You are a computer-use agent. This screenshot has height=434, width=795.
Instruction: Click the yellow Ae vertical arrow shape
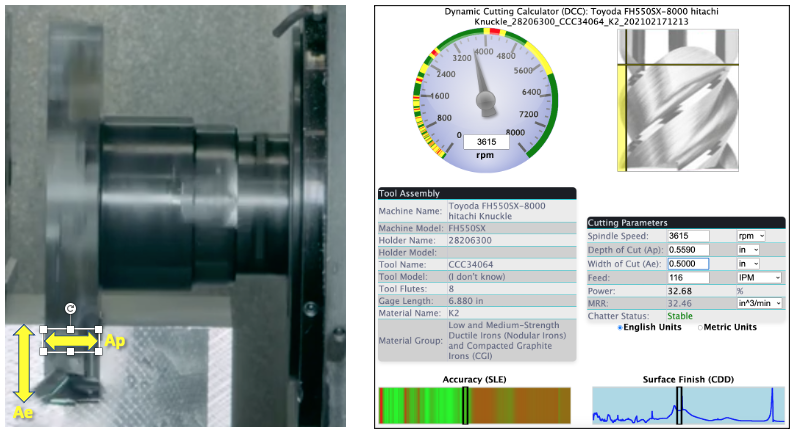(23, 364)
